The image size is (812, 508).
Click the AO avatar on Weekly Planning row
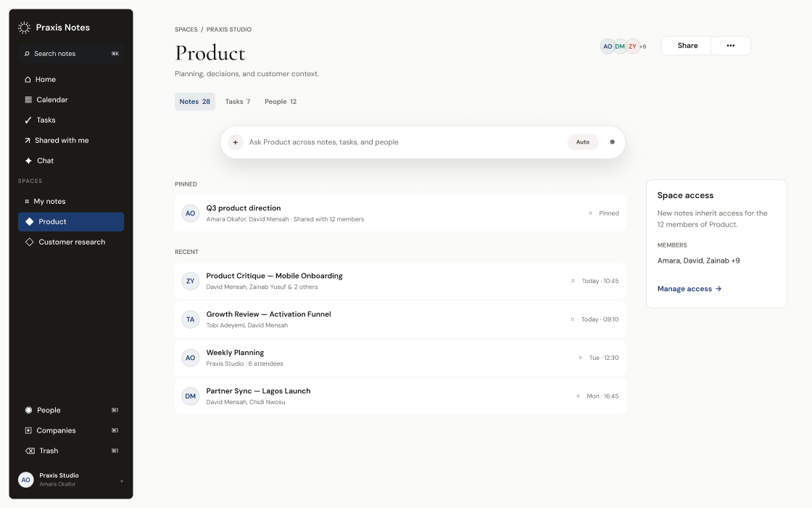click(191, 358)
